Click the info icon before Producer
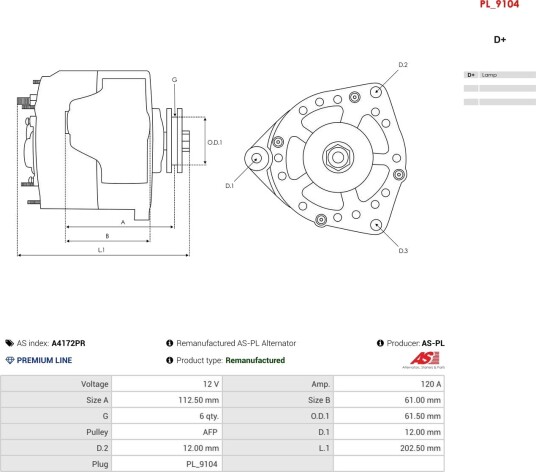This screenshot has height=472, width=536. click(x=380, y=343)
